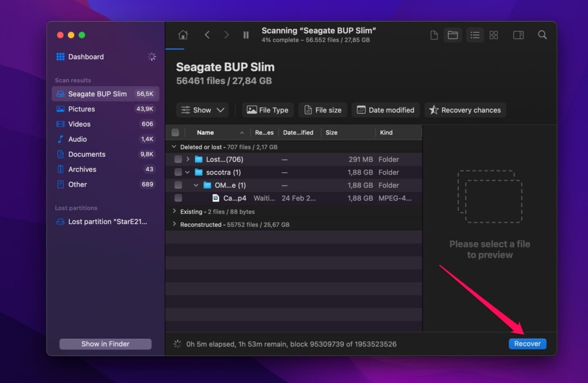This screenshot has width=588, height=383.
Task: Select the Ca...p4 MPEG-4 file row
Action: (293, 198)
